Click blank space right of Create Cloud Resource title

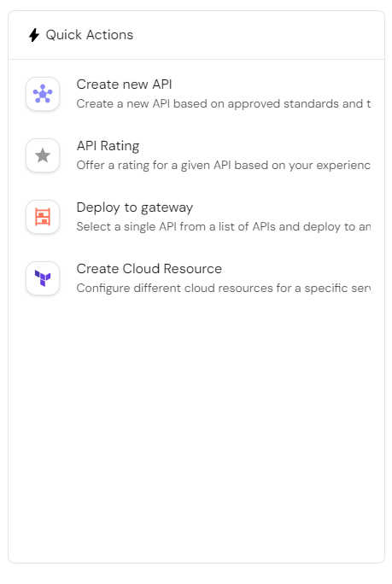coord(296,269)
